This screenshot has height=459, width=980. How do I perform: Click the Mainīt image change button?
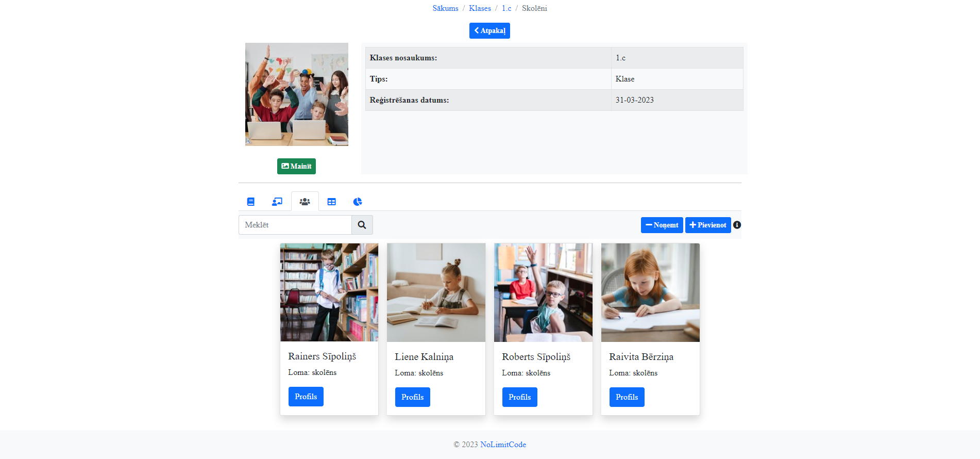click(296, 166)
